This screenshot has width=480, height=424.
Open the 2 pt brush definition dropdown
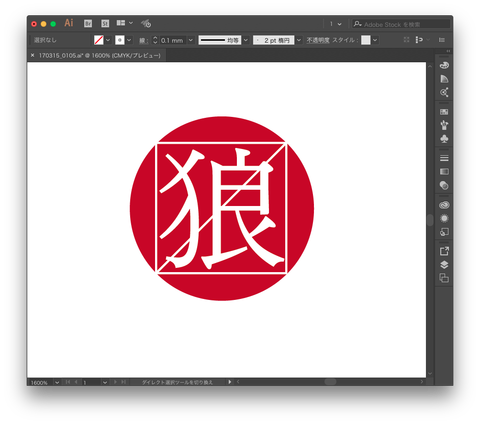(x=299, y=40)
